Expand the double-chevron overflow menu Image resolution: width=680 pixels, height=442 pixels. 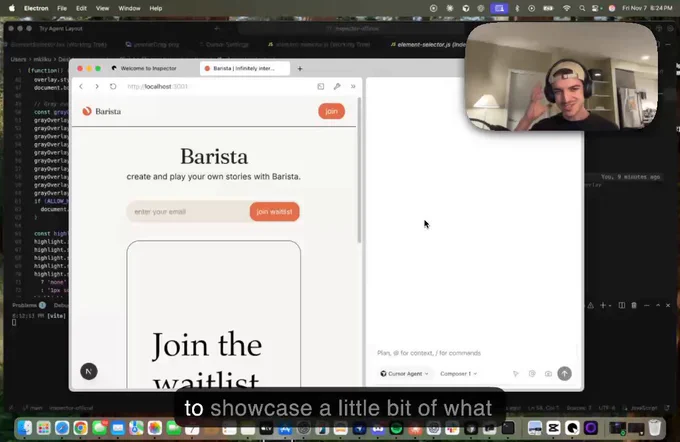[x=352, y=87]
